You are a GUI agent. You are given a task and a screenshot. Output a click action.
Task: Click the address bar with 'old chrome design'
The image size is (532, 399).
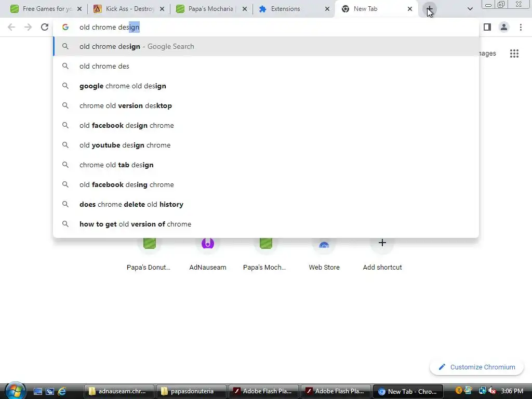[x=266, y=27]
